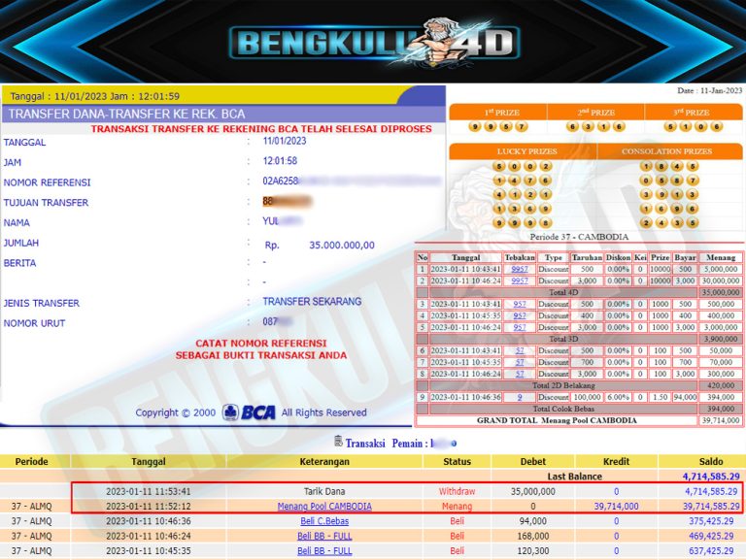Open Beli BB - FULL at 10:46:24
746x560 pixels.
click(324, 536)
